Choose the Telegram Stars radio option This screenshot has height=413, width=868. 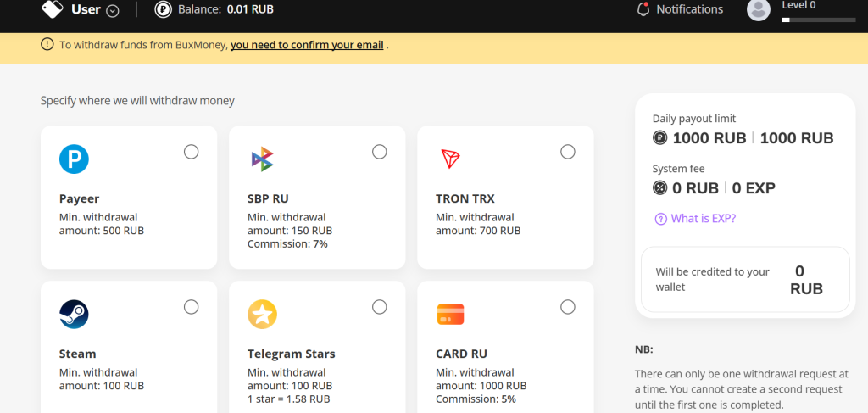coord(380,307)
